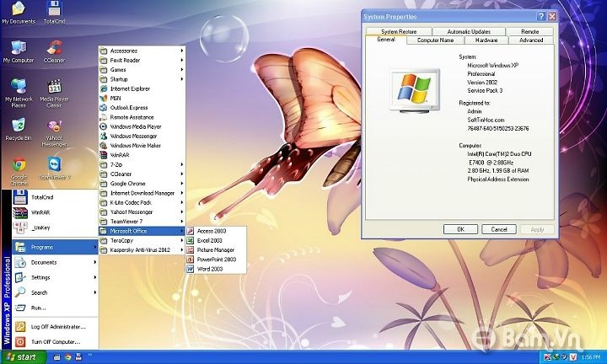Expand Internet Download Manager folder
The height and width of the screenshot is (364, 607).
click(x=142, y=193)
